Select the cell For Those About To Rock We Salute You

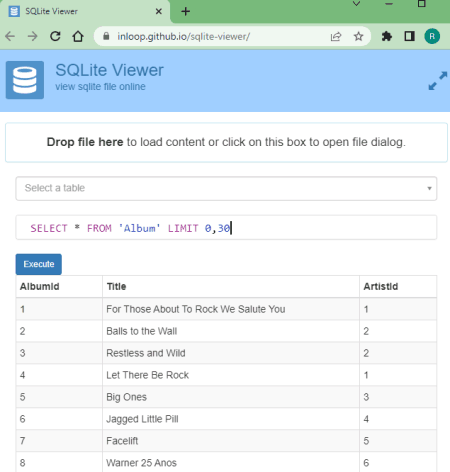[231, 309]
